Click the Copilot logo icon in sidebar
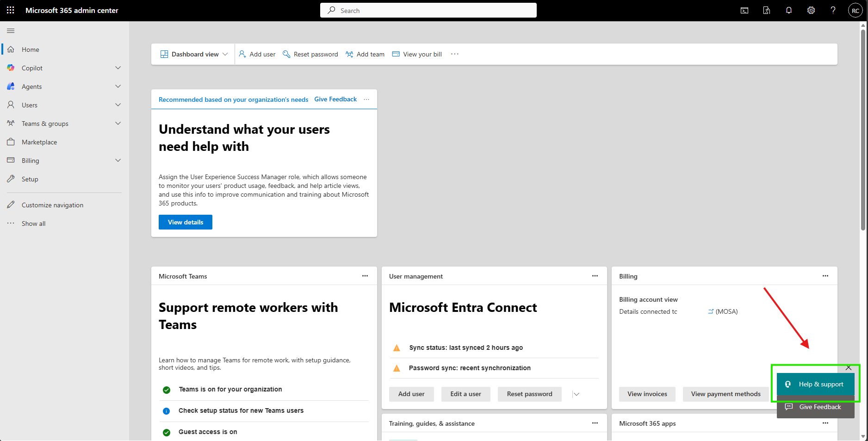Viewport: 868px width, 441px height. [x=11, y=68]
